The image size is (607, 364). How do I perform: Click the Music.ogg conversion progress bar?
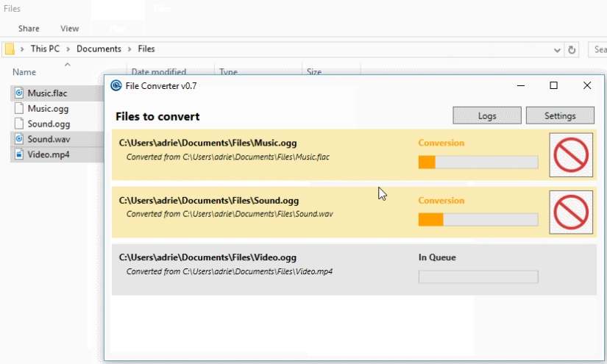[478, 162]
